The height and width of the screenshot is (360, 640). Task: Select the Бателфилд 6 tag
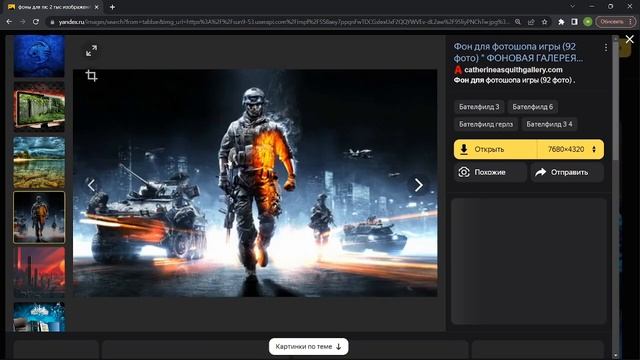point(532,107)
